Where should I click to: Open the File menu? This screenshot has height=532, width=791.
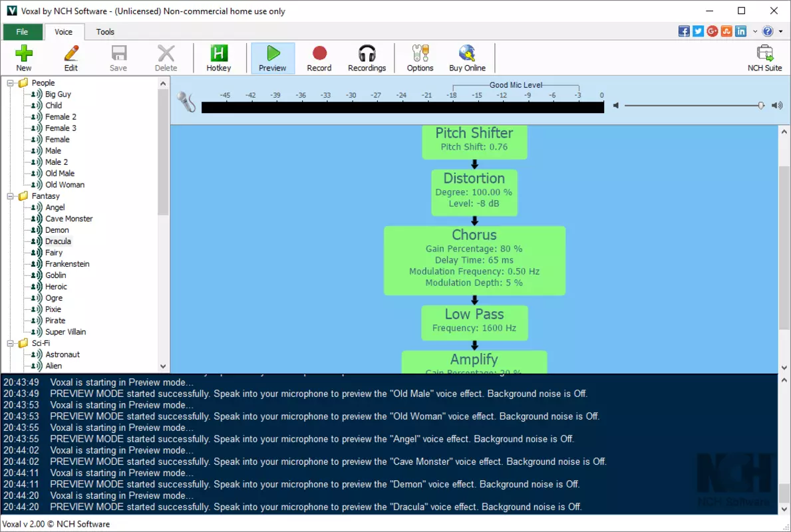pos(22,32)
